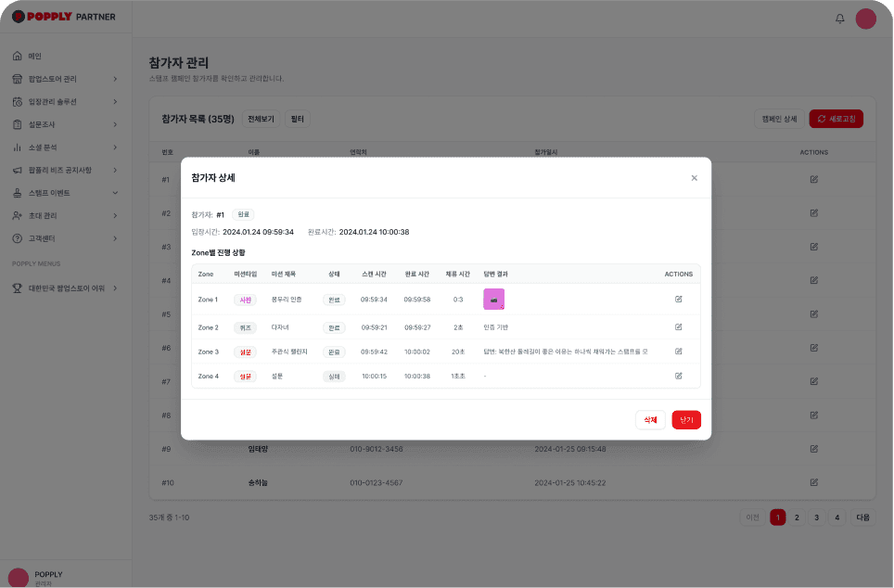Image resolution: width=894 pixels, height=588 pixels.
Task: Click the edit icon on Zone 4 row
Action: point(678,377)
